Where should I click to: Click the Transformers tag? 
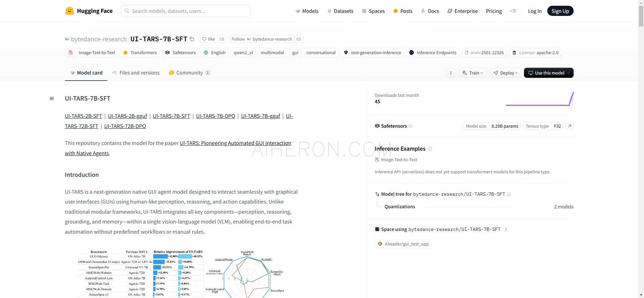click(x=140, y=52)
